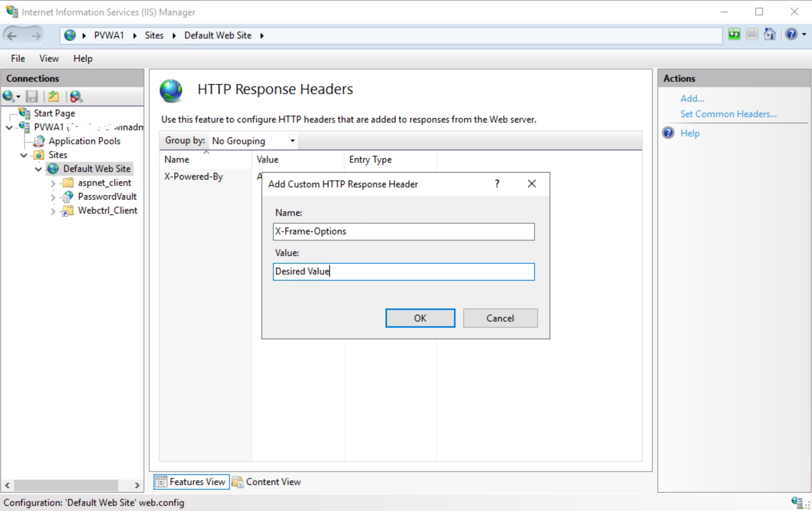Open the Group by dropdown
Viewport: 812px width, 511px height.
pyautogui.click(x=253, y=141)
